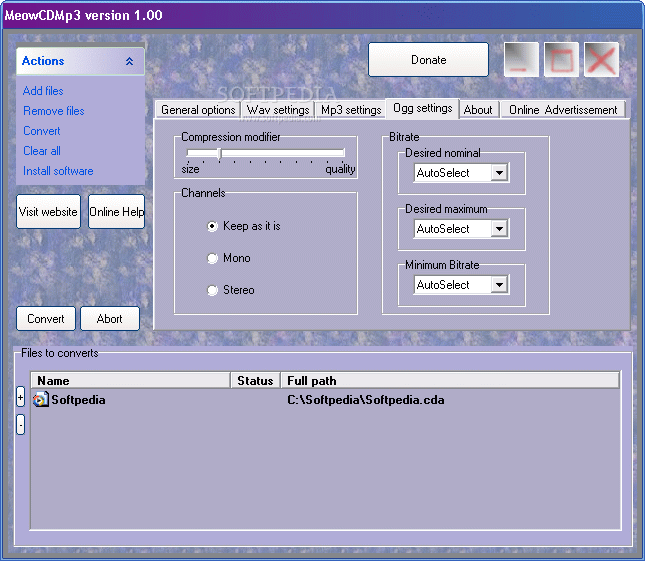Open the Minimum Bitrate dropdown

pyautogui.click(x=499, y=285)
